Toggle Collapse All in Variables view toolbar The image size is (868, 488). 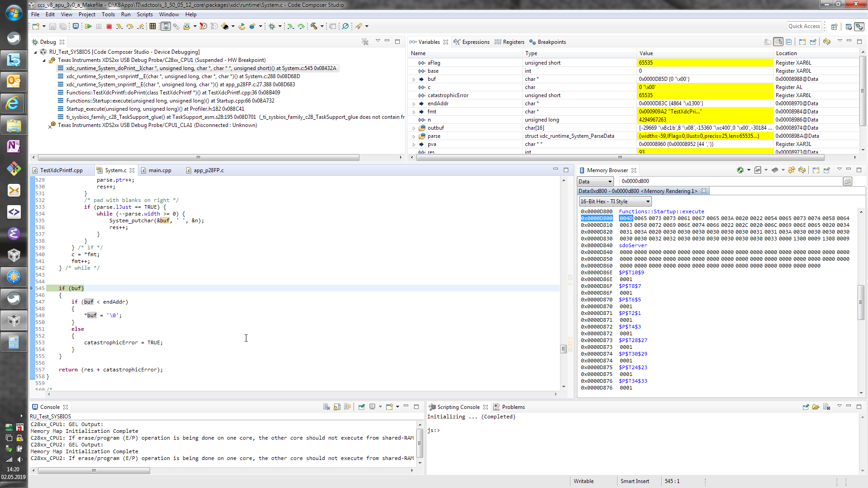tap(789, 42)
